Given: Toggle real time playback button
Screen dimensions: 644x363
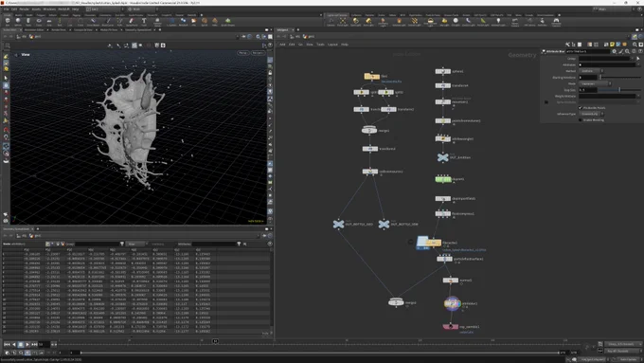Looking at the screenshot, I should coord(7,353).
